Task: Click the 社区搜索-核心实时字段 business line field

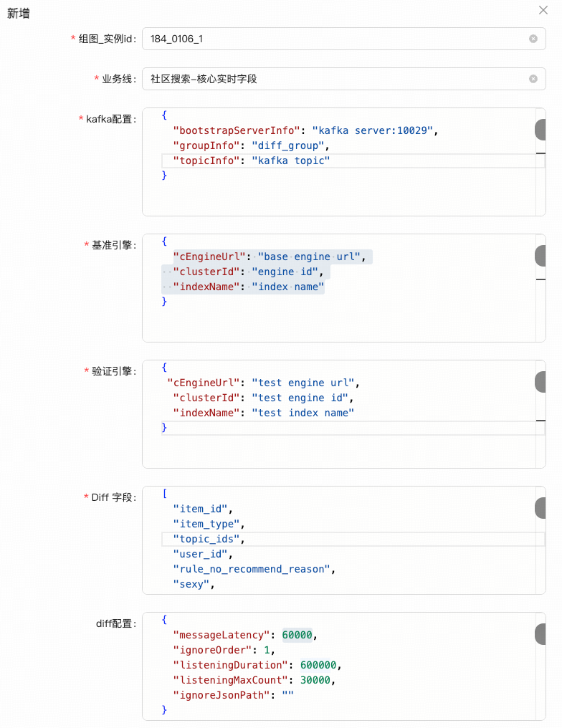Action: 343,79
